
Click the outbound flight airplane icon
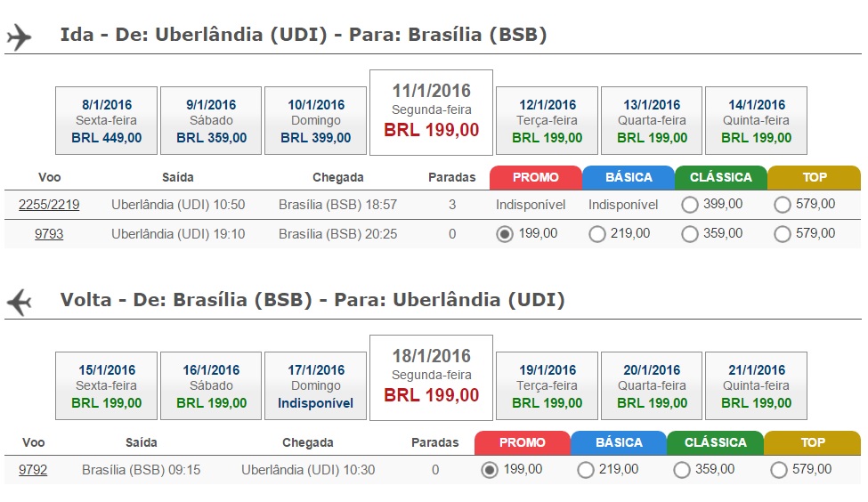click(19, 37)
